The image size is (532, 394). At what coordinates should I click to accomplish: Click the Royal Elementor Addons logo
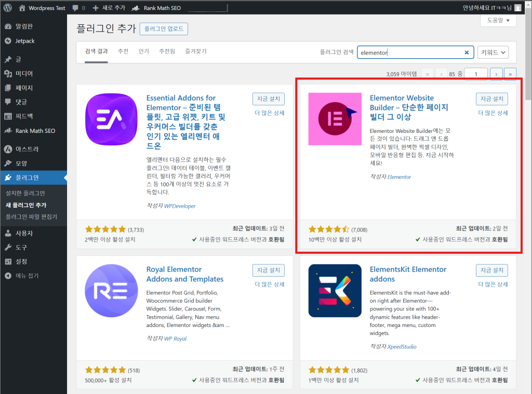click(x=111, y=291)
